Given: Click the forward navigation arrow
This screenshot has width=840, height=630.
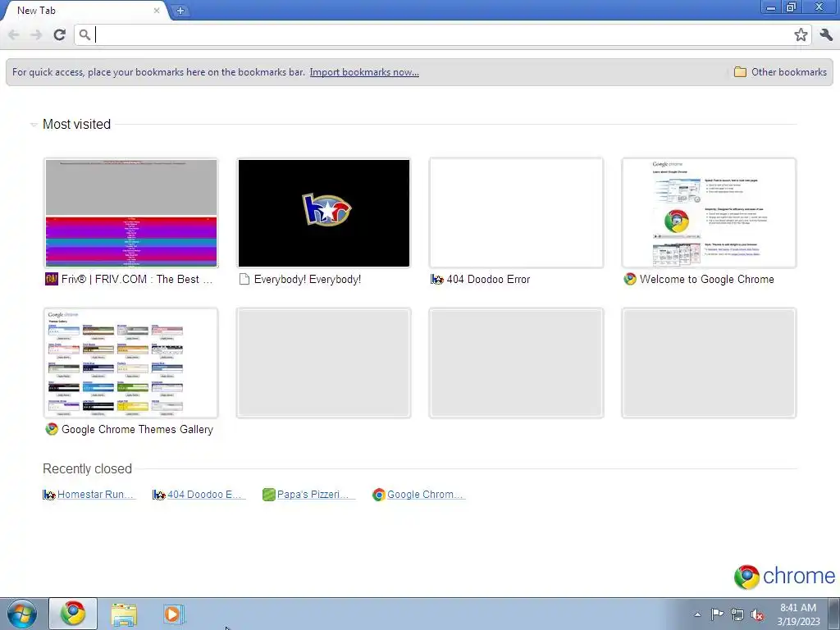Looking at the screenshot, I should point(36,34).
